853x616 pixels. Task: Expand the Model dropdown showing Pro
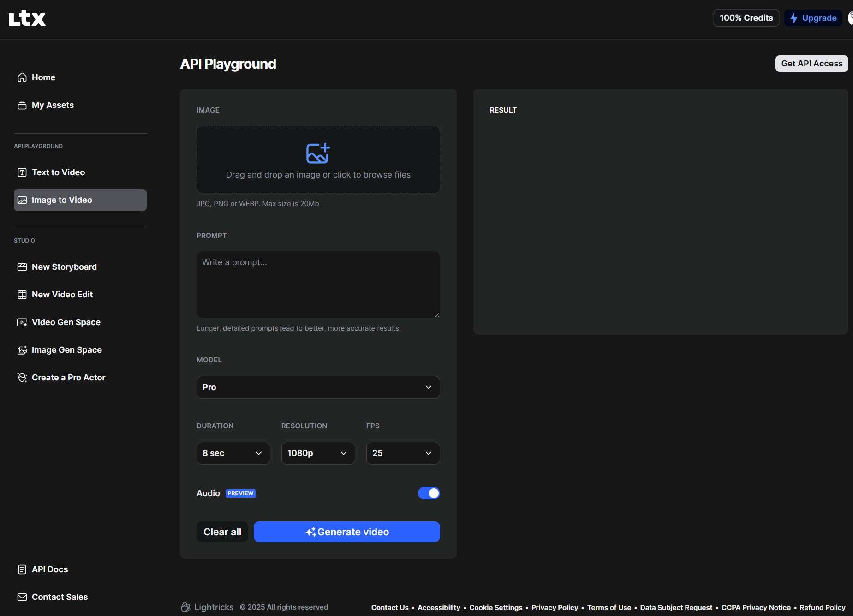pos(318,387)
